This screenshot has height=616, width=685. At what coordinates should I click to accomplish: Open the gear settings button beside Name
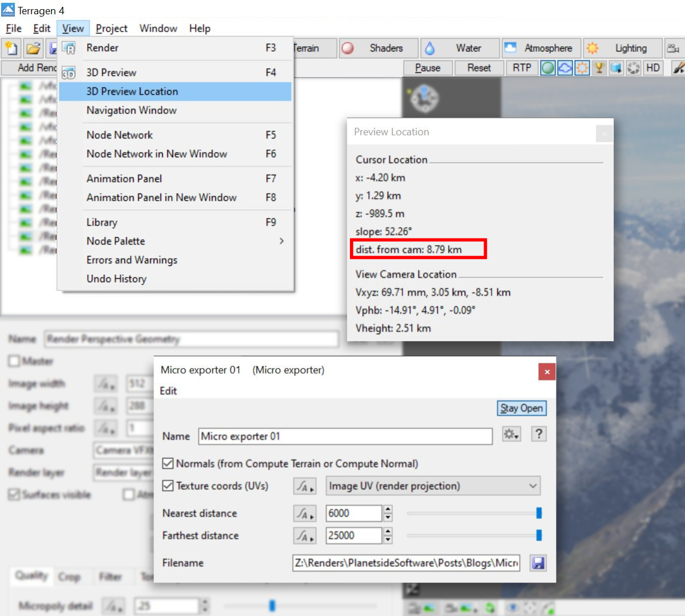pos(511,435)
